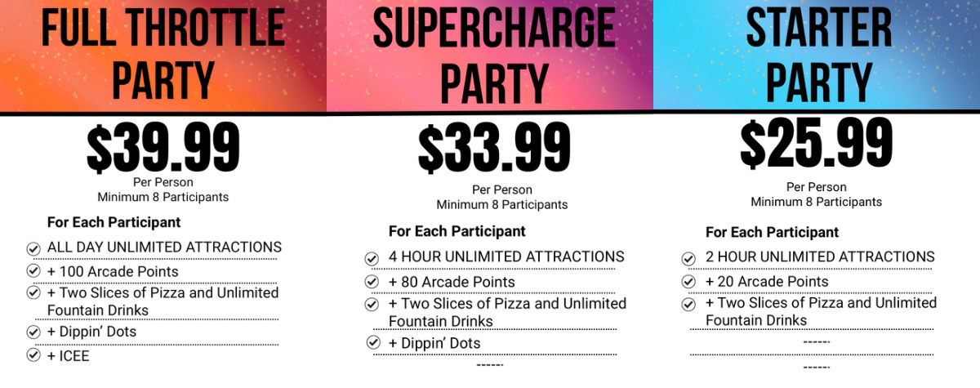980x388 pixels.
Task: Click Minimum 8 Participants below the $25.99 price
Action: (x=816, y=202)
